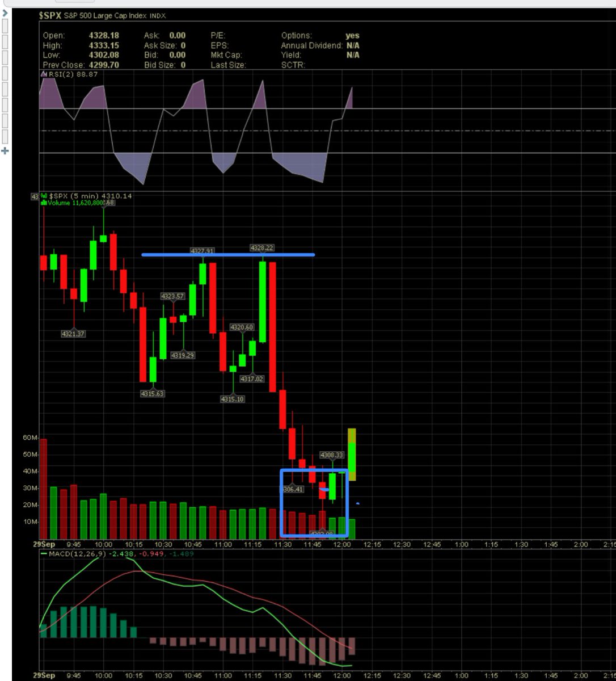Screen dimensions: 616x681
Task: Click the 4319.29 price label
Action: click(x=183, y=355)
